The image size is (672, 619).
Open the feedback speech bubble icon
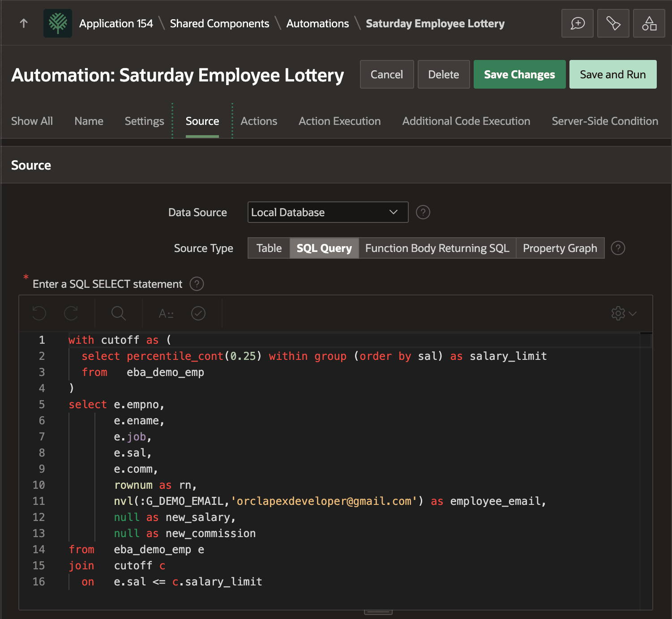(x=578, y=23)
